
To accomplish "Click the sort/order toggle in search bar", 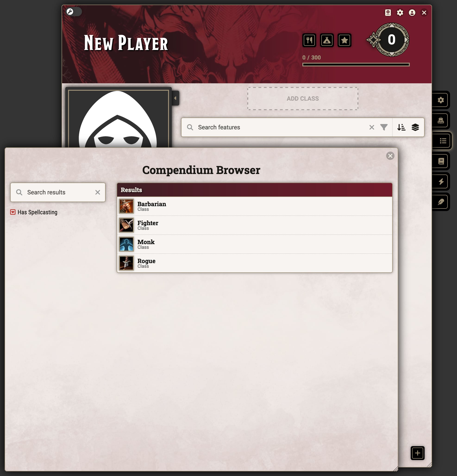I will (x=401, y=127).
